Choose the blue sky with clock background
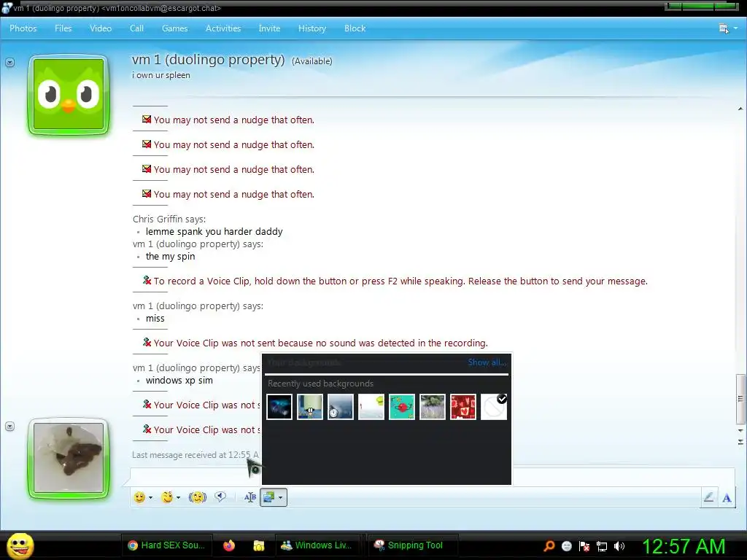 (340, 407)
